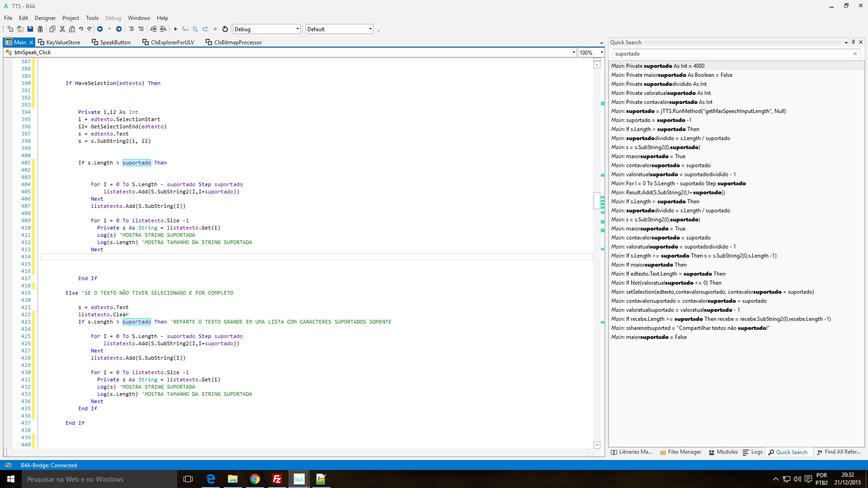Close the Main tab

31,42
